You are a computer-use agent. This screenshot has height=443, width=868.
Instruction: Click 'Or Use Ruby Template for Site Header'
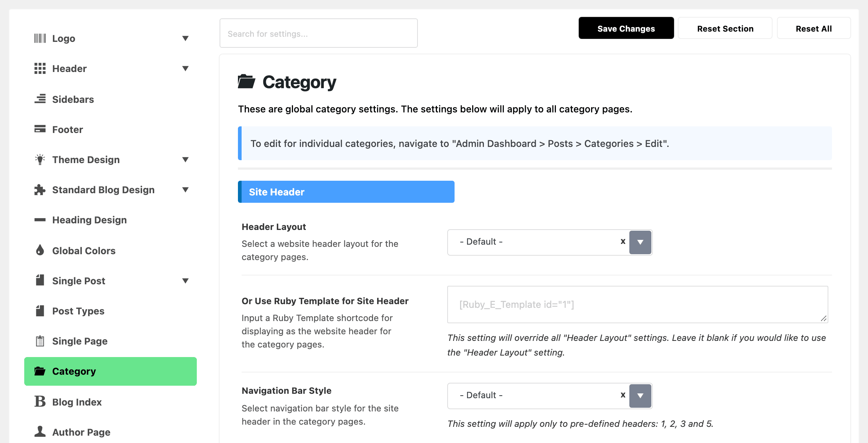[x=325, y=301]
